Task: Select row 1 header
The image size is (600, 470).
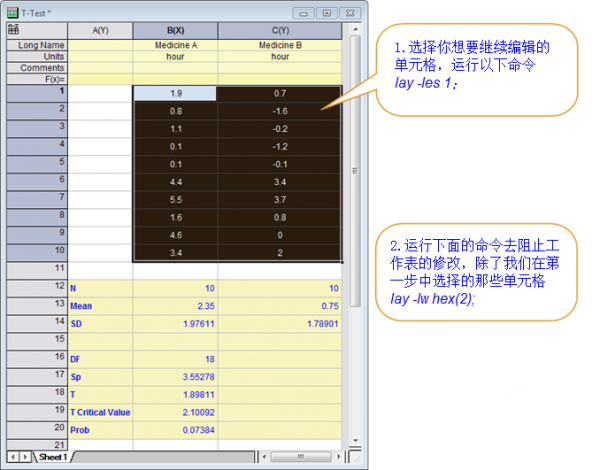Action: [37, 93]
